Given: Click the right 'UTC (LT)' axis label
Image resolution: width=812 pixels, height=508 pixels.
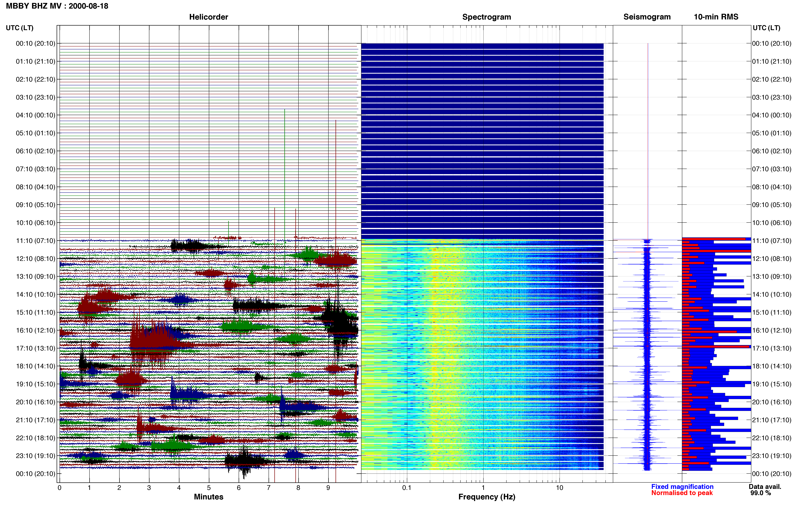Looking at the screenshot, I should click(x=767, y=28).
